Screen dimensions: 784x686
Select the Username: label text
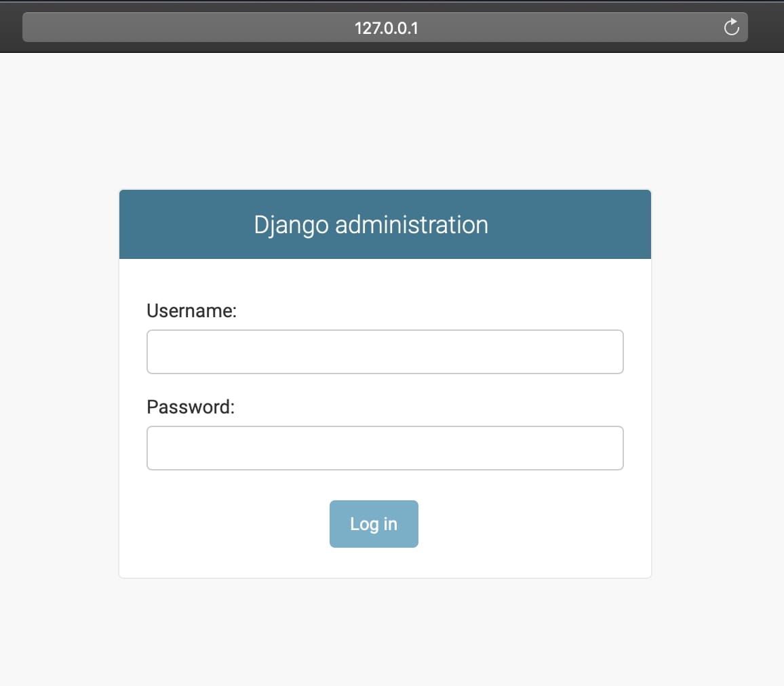[x=191, y=310]
